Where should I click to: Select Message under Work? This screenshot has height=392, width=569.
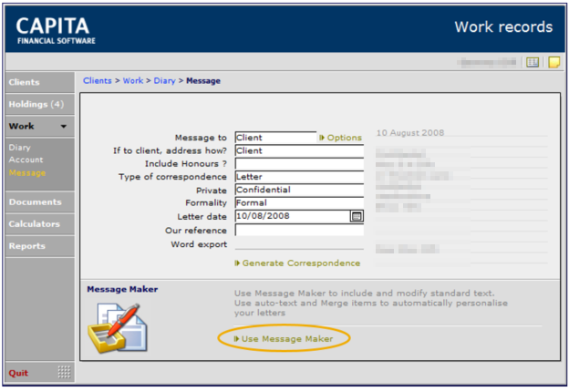click(27, 172)
